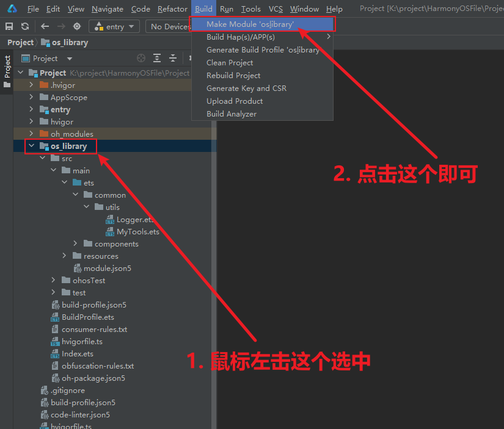Click the .gitignore file icon
This screenshot has height=429, width=504.
(45, 391)
